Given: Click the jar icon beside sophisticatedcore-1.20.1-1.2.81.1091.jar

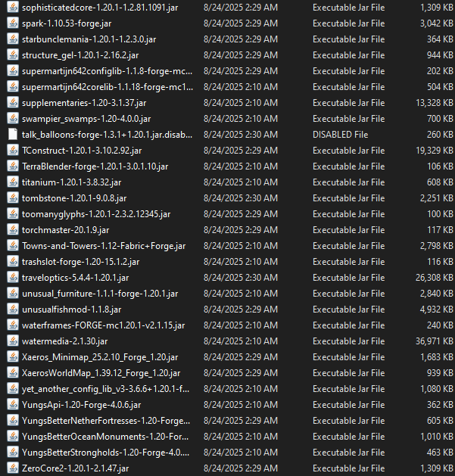Looking at the screenshot, I should tap(13, 8).
